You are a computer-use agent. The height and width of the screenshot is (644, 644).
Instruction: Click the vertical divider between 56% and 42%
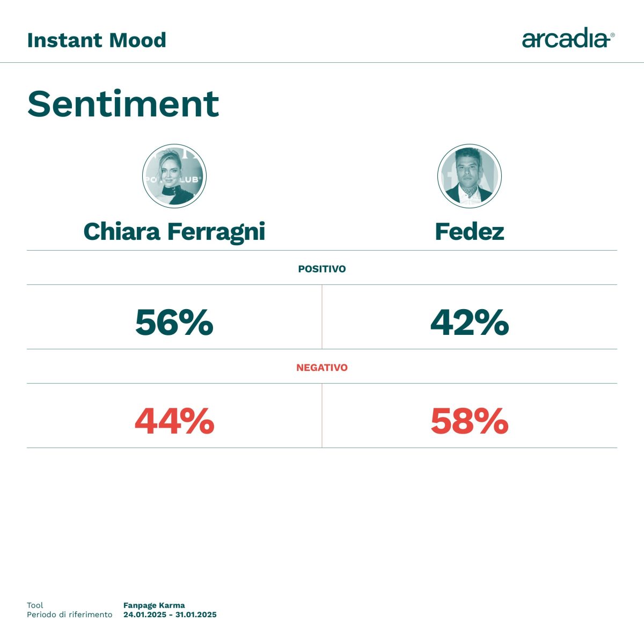(322, 317)
